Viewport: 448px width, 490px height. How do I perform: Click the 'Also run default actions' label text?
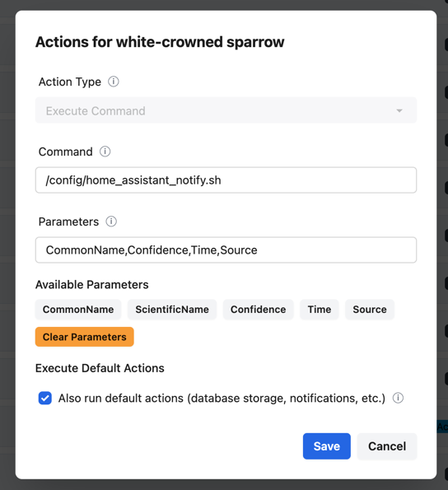coord(222,398)
